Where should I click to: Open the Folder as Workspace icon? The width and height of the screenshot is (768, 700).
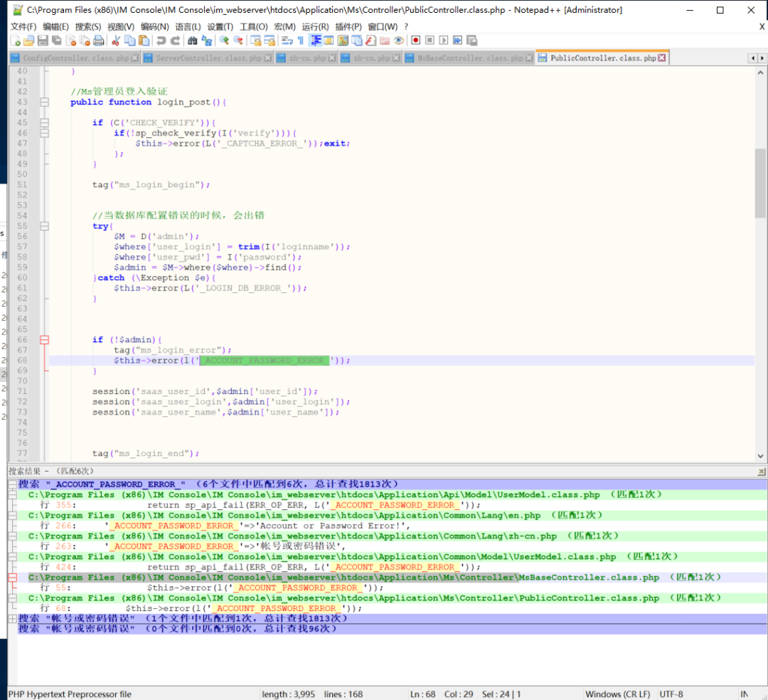pyautogui.click(x=385, y=41)
